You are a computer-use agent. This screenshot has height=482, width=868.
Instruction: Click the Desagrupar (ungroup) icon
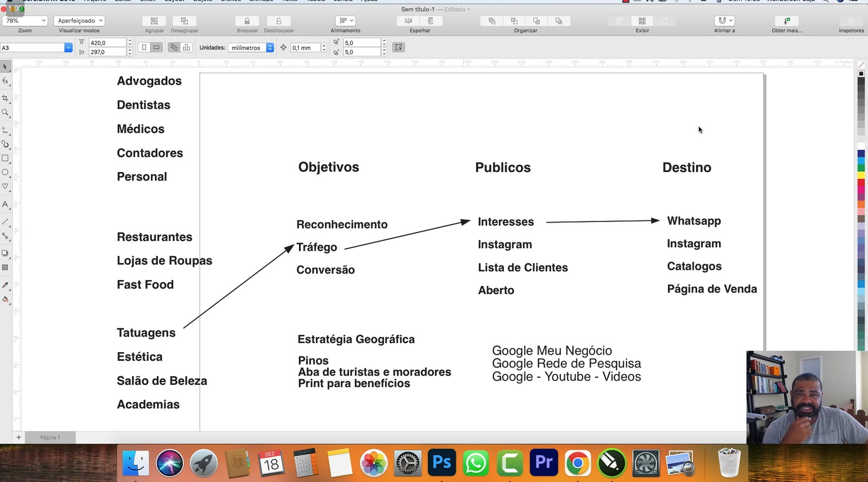(x=184, y=21)
